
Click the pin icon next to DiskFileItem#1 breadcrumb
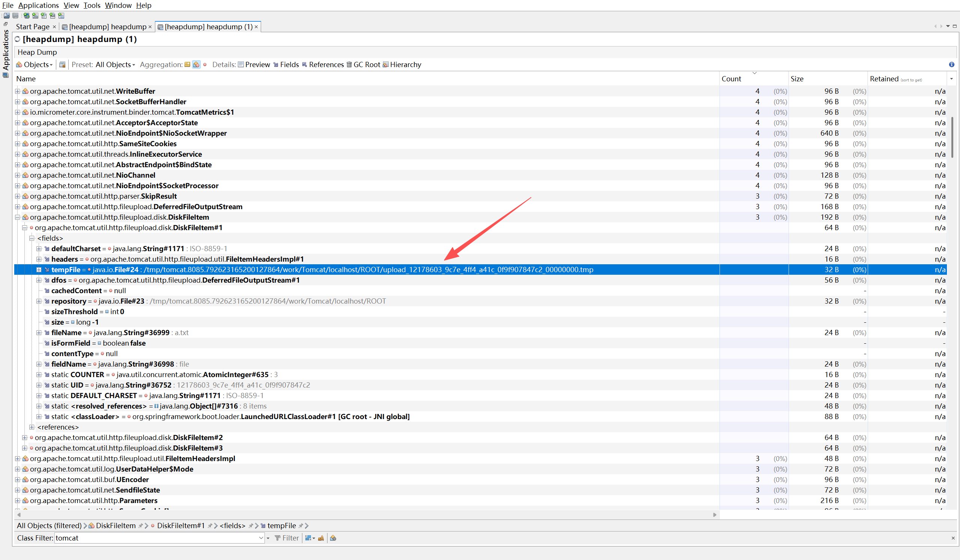coord(210,526)
